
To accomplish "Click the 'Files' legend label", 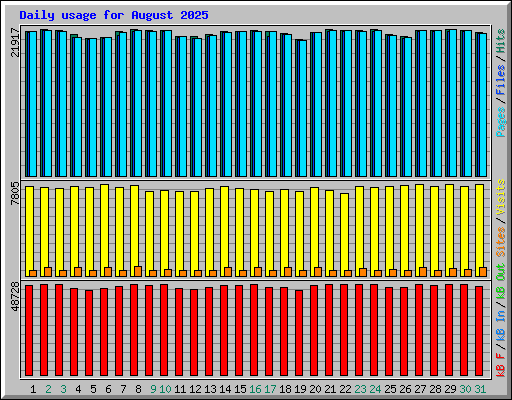I will (x=500, y=80).
